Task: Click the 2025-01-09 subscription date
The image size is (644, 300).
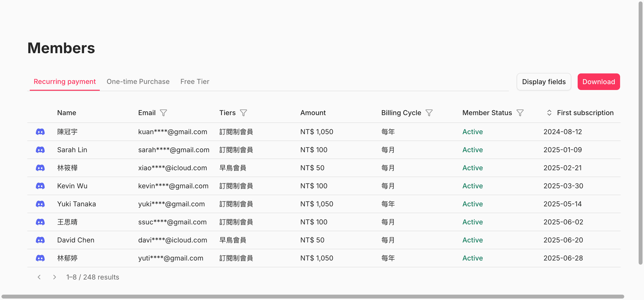Action: pos(563,150)
